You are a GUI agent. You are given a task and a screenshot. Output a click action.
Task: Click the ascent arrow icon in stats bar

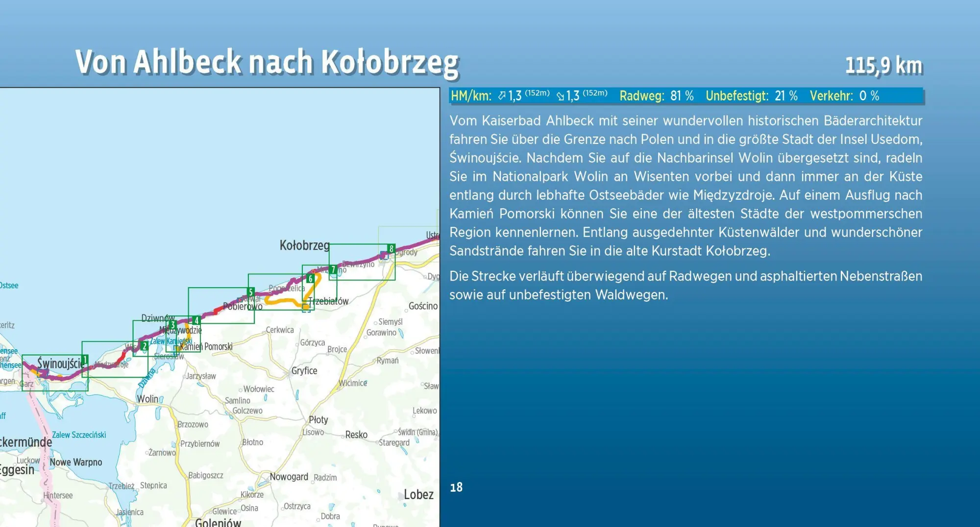pyautogui.click(x=502, y=96)
